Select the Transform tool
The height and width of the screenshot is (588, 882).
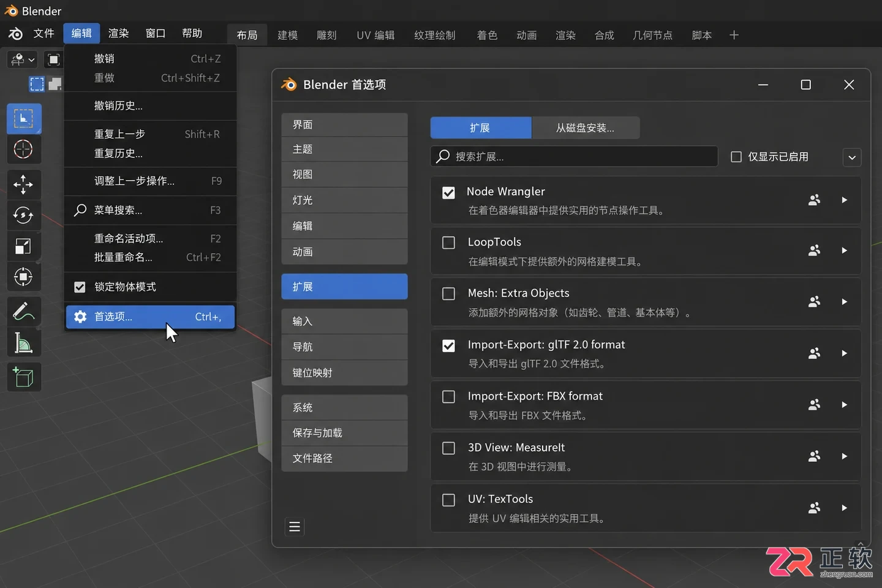pos(24,277)
